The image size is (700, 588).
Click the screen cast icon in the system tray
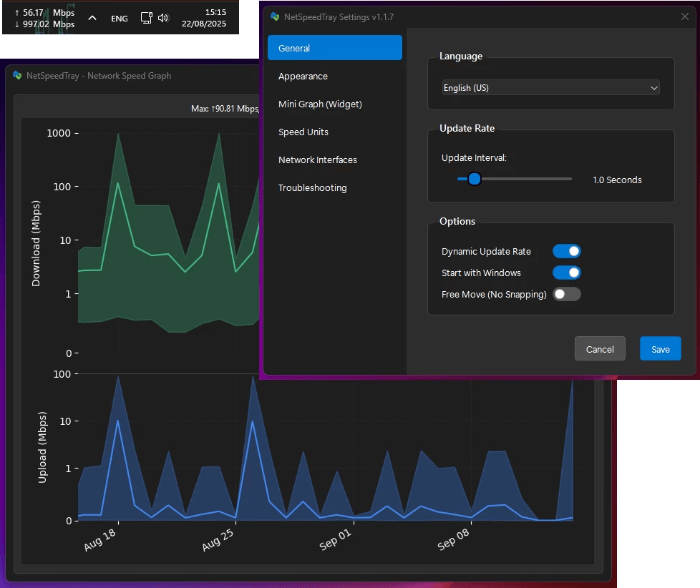[145, 18]
